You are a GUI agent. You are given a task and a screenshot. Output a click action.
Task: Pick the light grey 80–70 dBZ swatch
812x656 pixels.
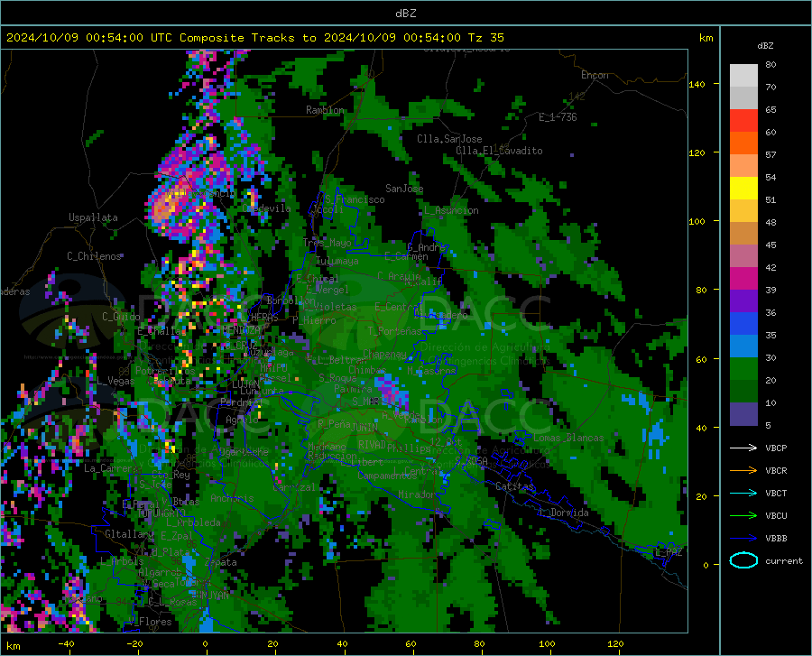(743, 75)
